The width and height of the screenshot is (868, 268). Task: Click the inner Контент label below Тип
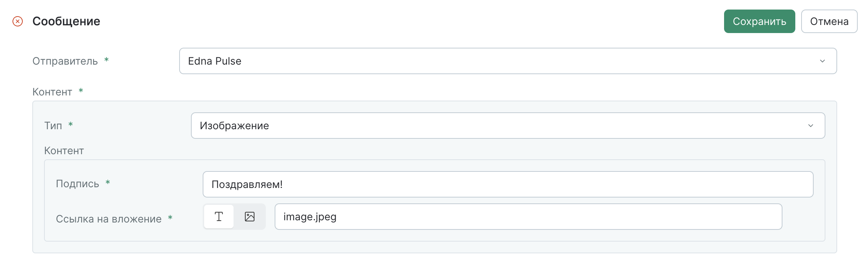pos(64,151)
